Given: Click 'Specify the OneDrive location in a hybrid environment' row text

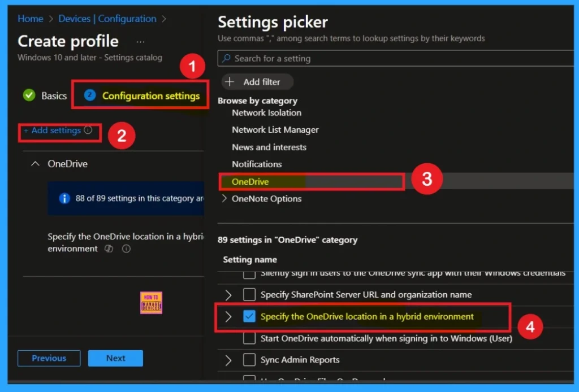Looking at the screenshot, I should point(367,316).
